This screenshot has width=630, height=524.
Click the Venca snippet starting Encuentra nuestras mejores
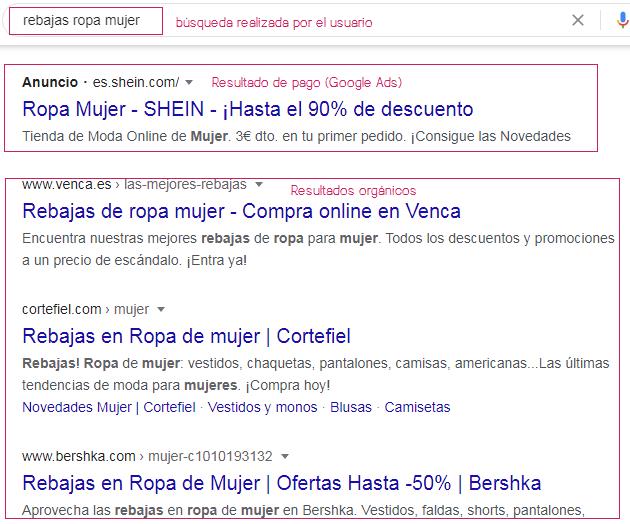click(318, 249)
